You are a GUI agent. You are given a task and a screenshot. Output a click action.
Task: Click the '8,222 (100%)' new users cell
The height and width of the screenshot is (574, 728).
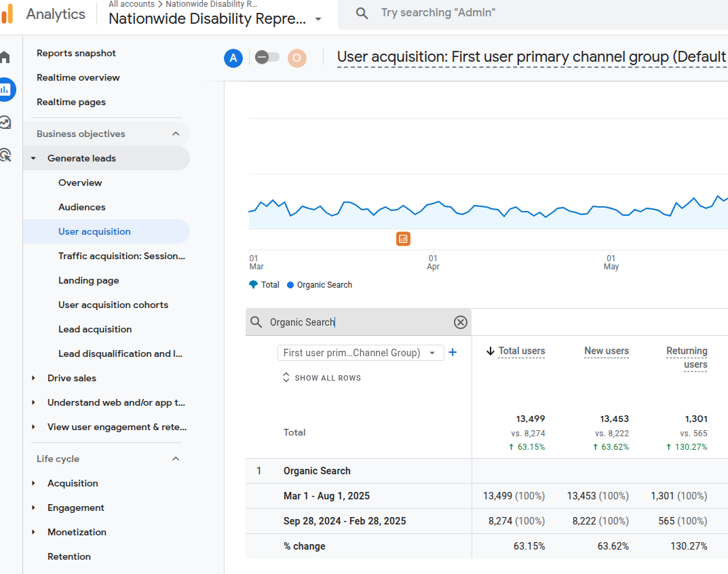(x=600, y=521)
